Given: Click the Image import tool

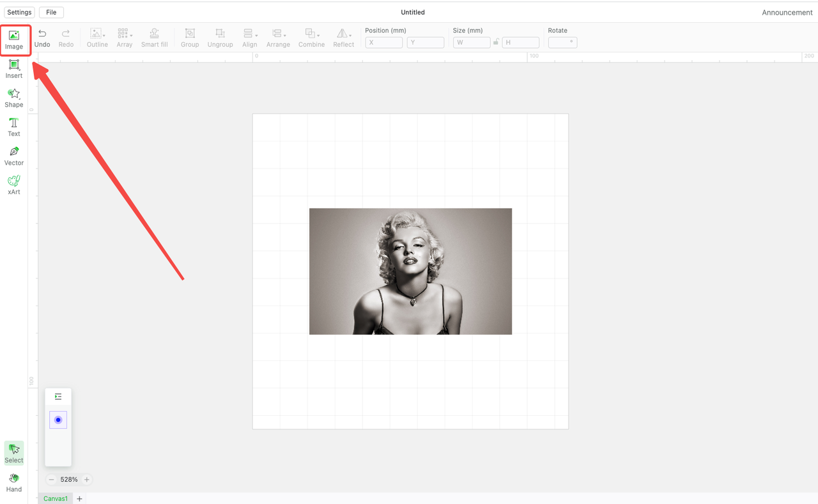Looking at the screenshot, I should 14,40.
